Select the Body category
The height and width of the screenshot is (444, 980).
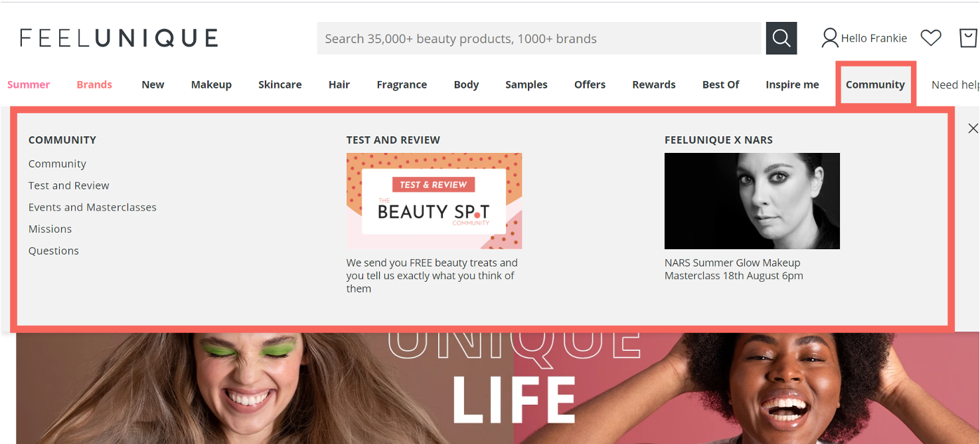[466, 84]
